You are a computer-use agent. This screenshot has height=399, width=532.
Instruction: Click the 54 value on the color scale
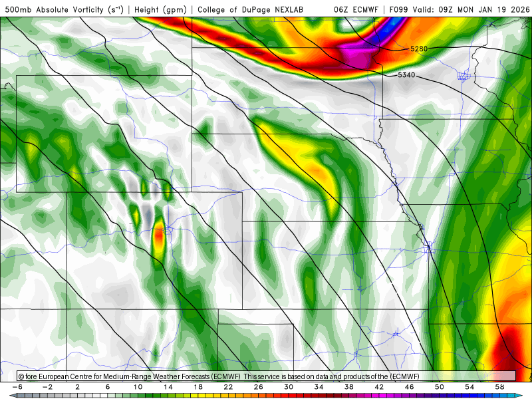[x=469, y=387]
